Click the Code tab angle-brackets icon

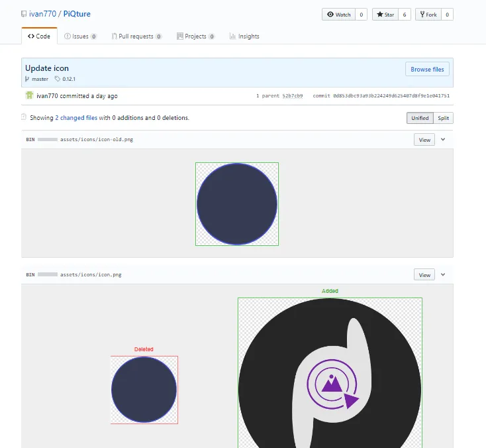(31, 36)
